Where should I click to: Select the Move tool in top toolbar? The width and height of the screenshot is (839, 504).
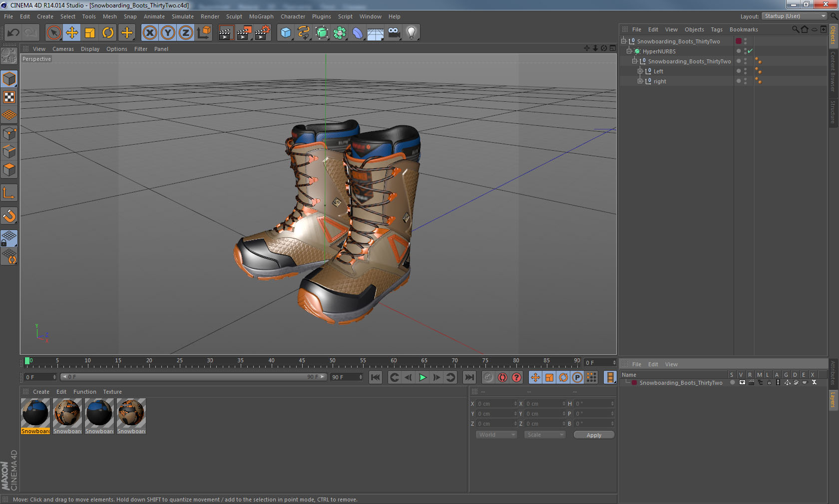72,33
